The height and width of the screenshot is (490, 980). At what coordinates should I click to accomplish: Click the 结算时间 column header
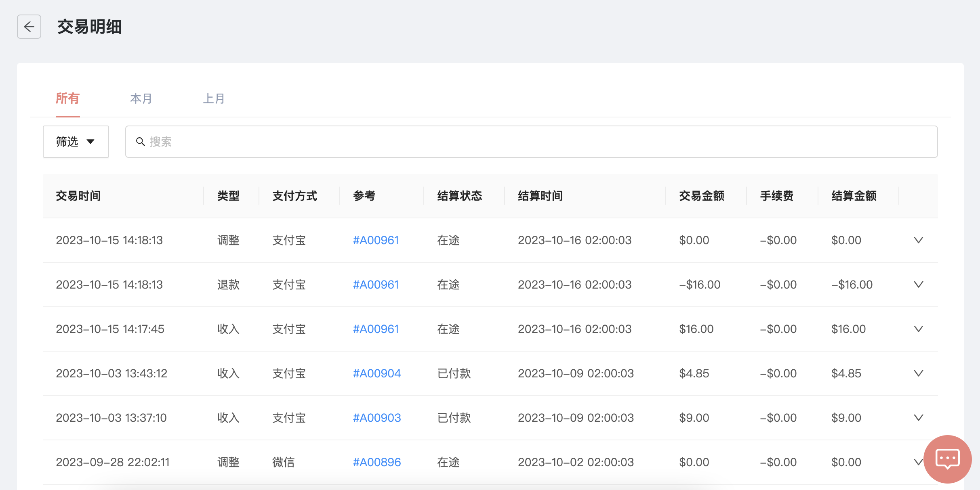point(540,196)
